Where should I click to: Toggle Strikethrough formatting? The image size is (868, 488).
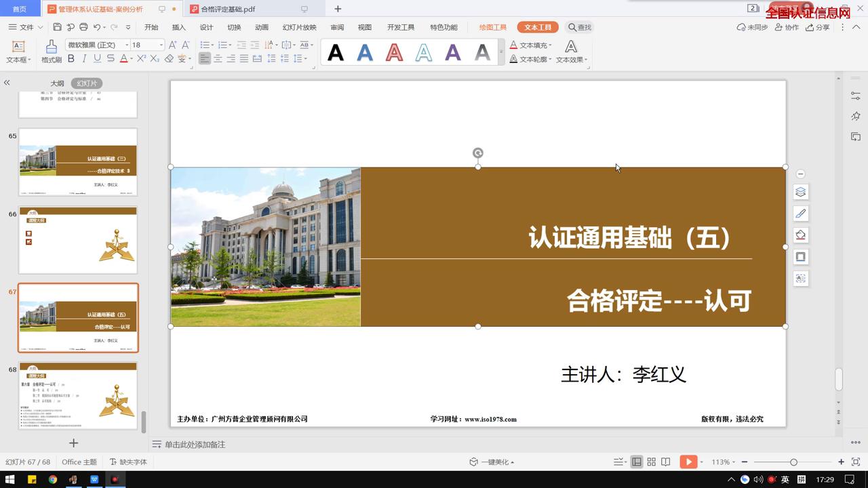point(111,59)
